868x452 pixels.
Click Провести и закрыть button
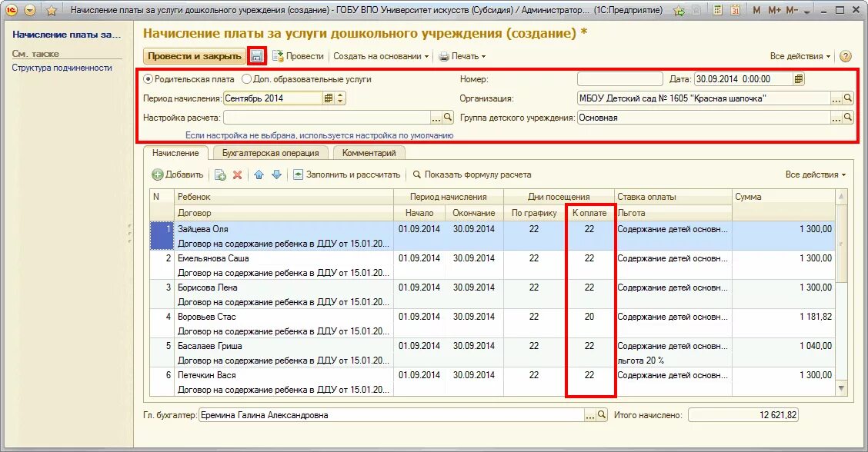pyautogui.click(x=195, y=56)
